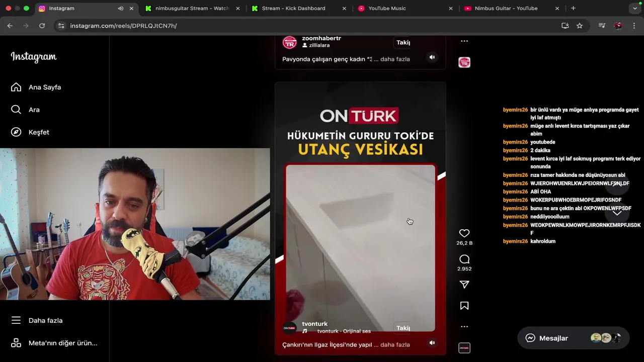Click chat message 'ABİ OHA'
This screenshot has width=644, height=362.
(540, 192)
